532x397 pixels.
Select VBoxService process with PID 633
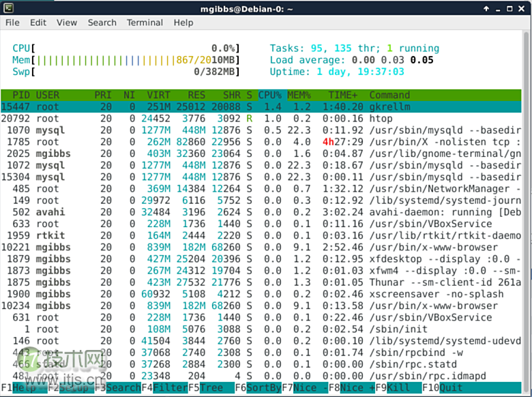(x=261, y=224)
